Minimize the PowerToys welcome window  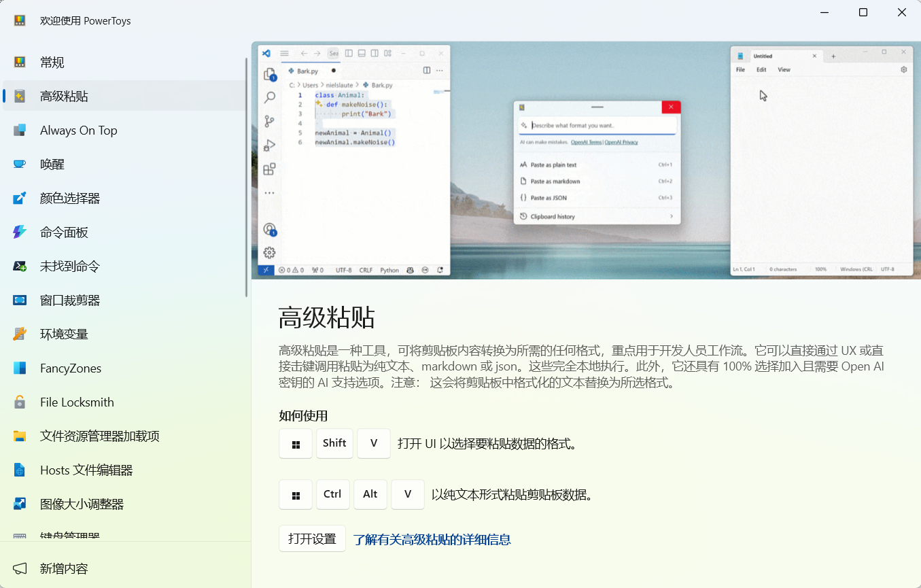pyautogui.click(x=824, y=12)
